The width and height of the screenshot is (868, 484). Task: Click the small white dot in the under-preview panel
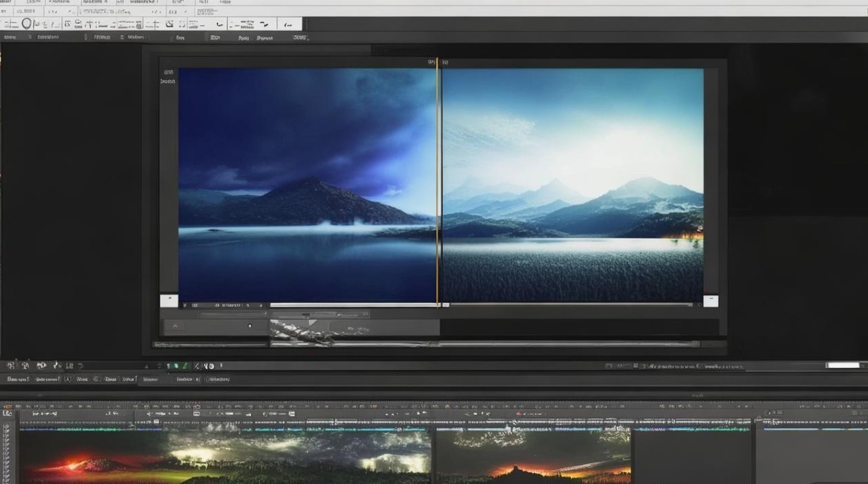(250, 326)
